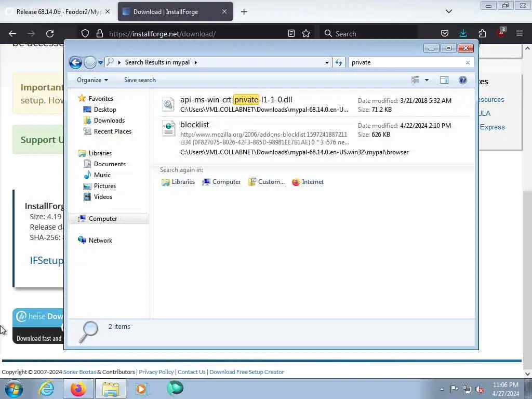Image resolution: width=532 pixels, height=399 pixels.
Task: Click the site padlock icon
Action: [99, 34]
